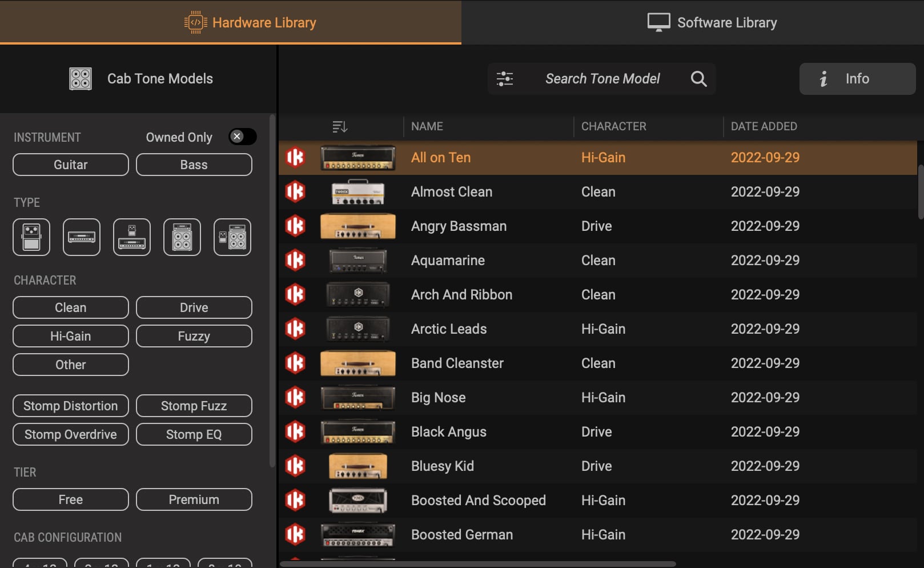Click the IK logo beside Almost Clean
The width and height of the screenshot is (924, 568).
[x=295, y=192]
